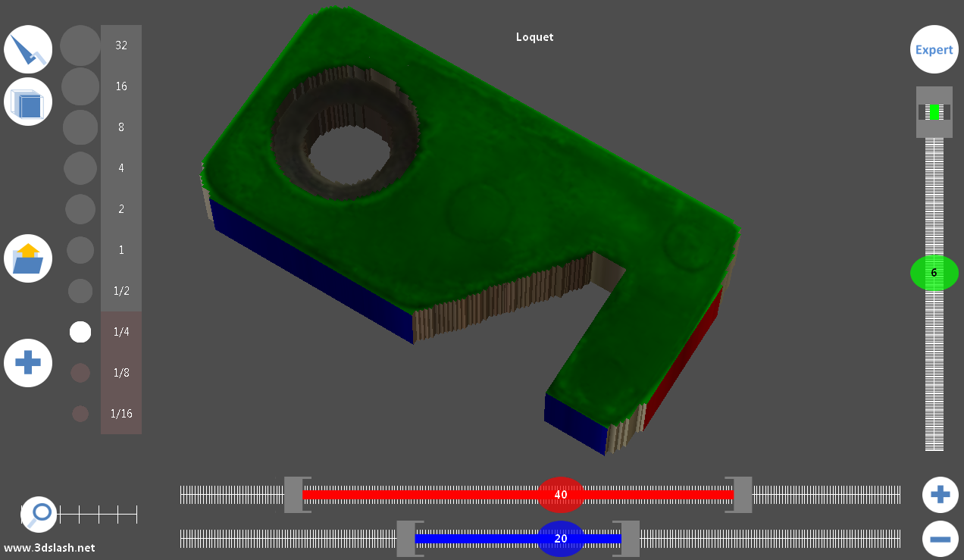Select the hammer tool icon
This screenshot has height=560, width=964.
pyautogui.click(x=28, y=49)
